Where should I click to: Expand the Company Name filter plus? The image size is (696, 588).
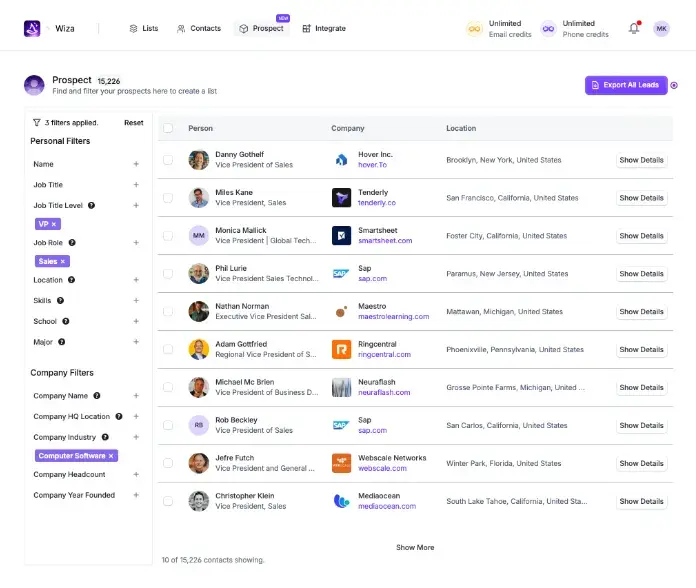coord(136,395)
